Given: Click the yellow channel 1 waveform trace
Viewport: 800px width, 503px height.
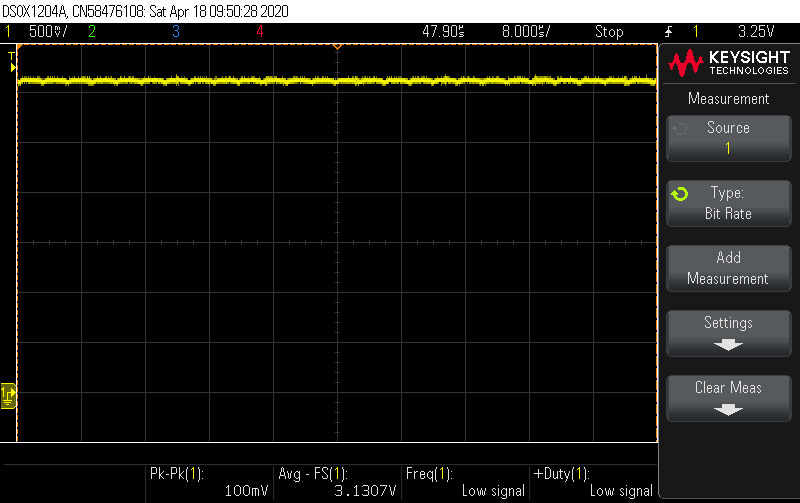Looking at the screenshot, I should 337,81.
